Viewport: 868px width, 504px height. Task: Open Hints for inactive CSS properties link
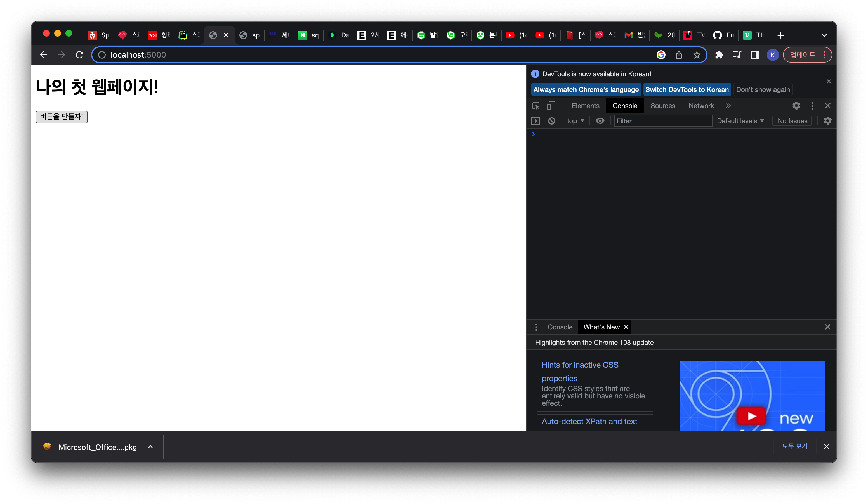(580, 372)
